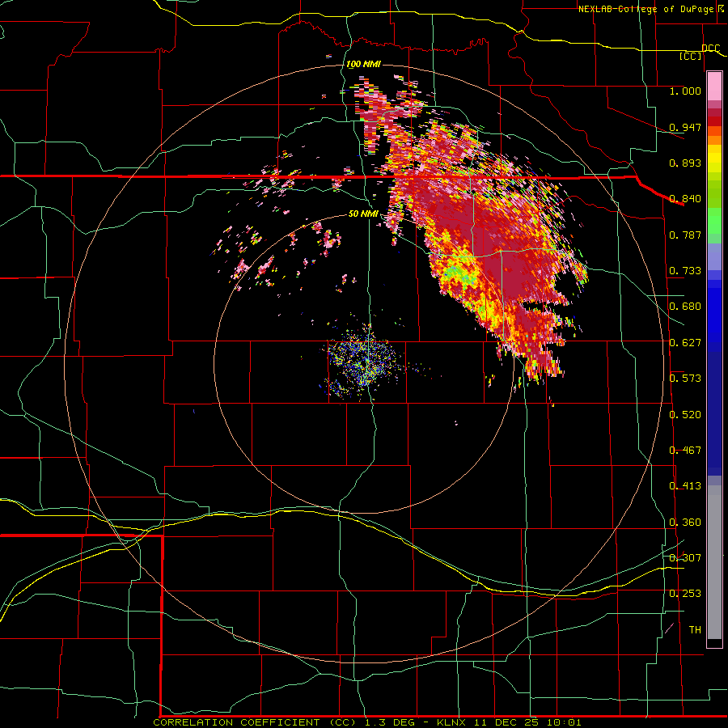Click the Correlation Coefficient KLNX caption
The height and width of the screenshot is (728, 728).
pos(367,722)
